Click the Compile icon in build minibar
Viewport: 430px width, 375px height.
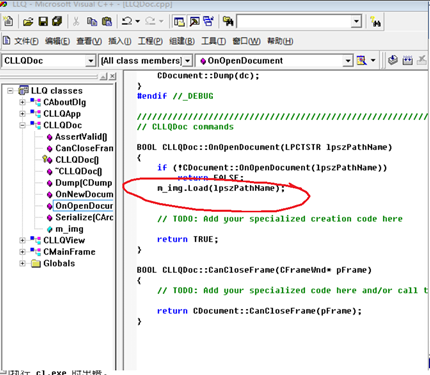(393, 60)
